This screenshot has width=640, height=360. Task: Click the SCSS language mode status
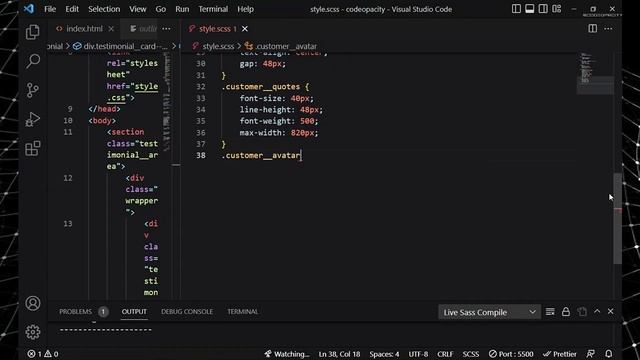click(x=471, y=354)
